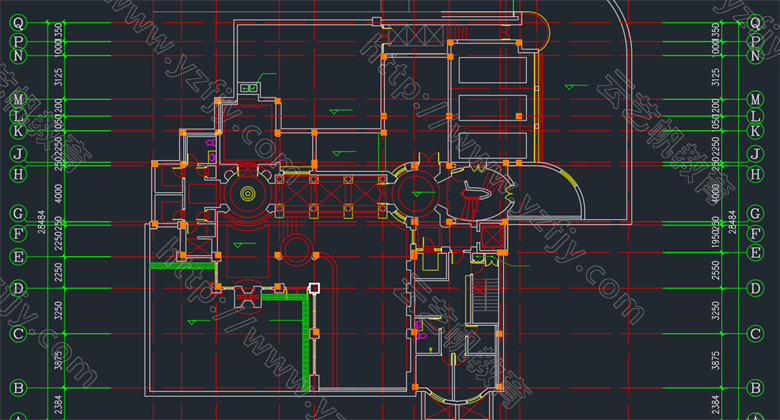Click the 28484 overall dimension on the left side

tap(41, 222)
